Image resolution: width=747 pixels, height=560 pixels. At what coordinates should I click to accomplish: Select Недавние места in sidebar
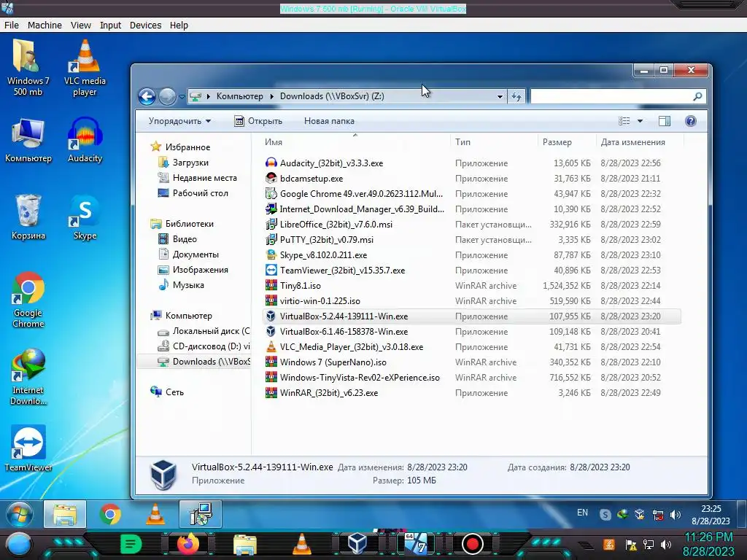(x=198, y=178)
